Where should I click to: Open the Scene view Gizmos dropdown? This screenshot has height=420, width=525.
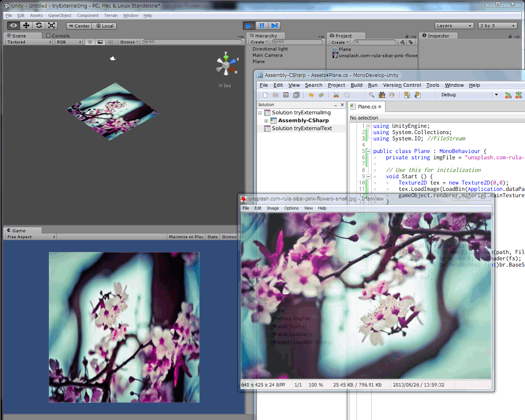129,42
